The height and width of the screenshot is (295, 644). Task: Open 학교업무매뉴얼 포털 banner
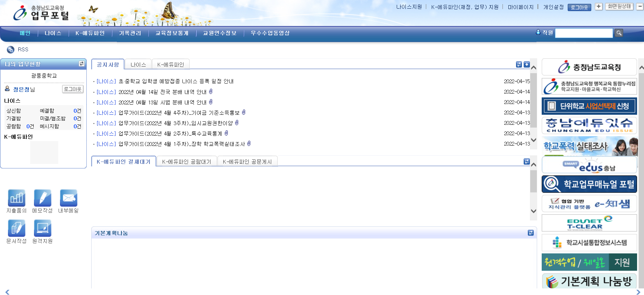point(589,184)
